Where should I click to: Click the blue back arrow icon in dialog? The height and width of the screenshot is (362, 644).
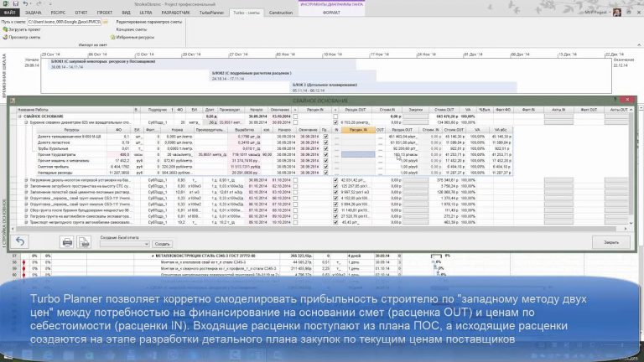20,241
